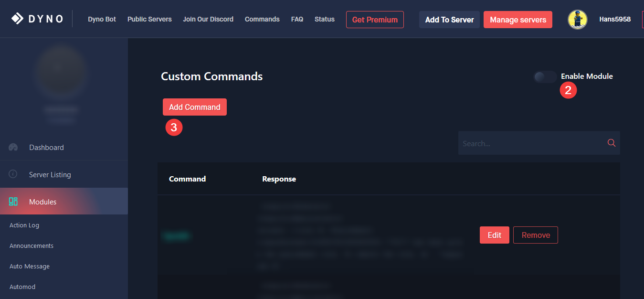This screenshot has width=644, height=299.
Task: Click the blurred server avatar
Action: [62, 73]
